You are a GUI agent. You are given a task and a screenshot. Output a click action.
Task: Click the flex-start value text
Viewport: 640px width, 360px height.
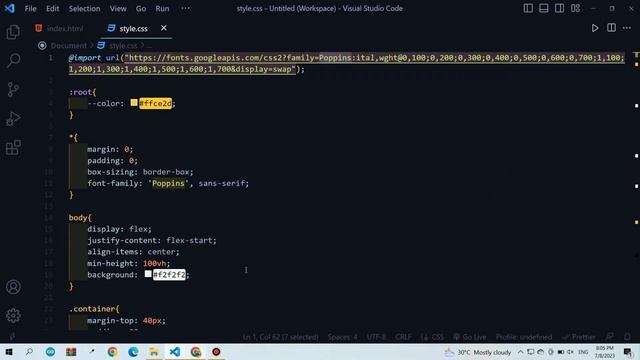(x=189, y=240)
